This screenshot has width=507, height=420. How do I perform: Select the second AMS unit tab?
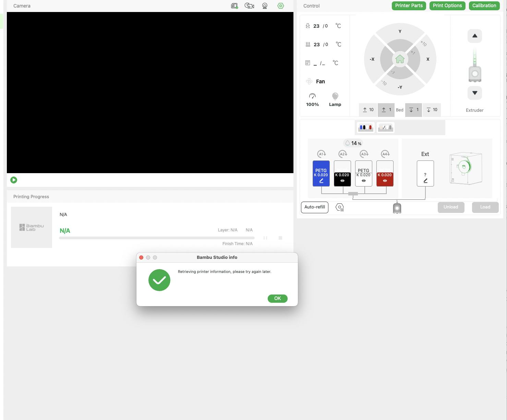click(386, 128)
